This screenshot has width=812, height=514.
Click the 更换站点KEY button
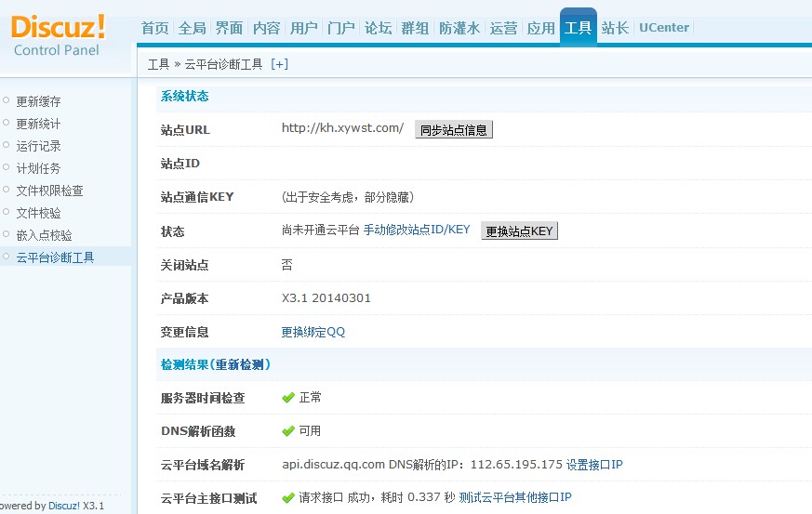[519, 231]
